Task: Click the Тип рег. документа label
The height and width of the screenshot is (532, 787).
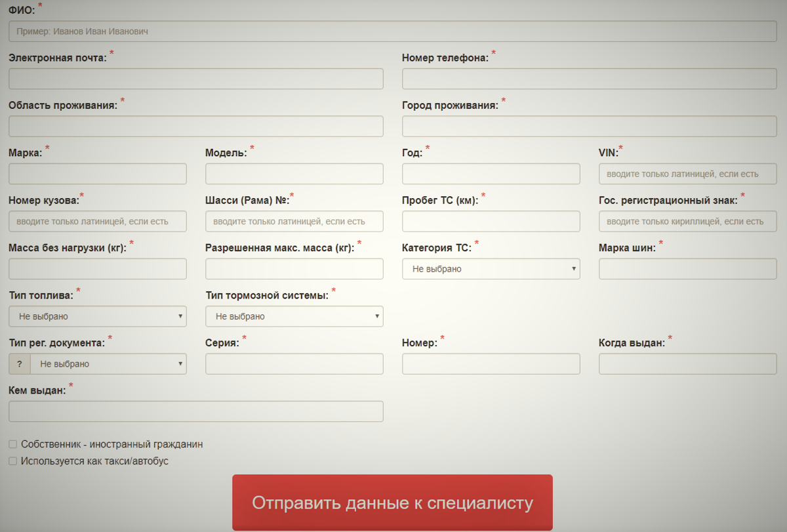Action: 56,343
